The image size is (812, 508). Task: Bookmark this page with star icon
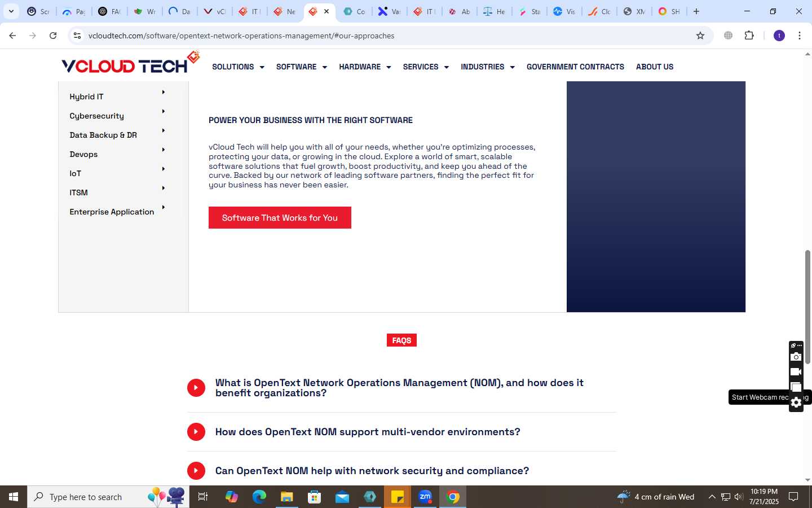pyautogui.click(x=700, y=36)
